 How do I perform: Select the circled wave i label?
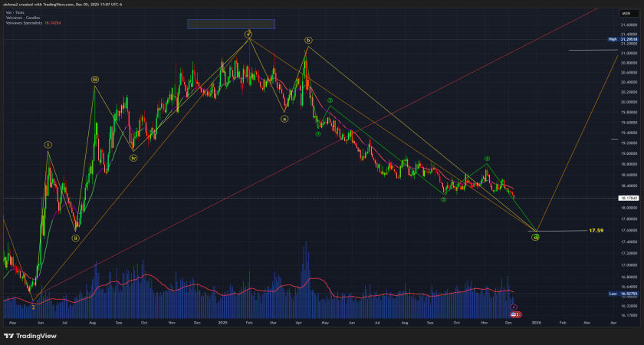pos(48,144)
